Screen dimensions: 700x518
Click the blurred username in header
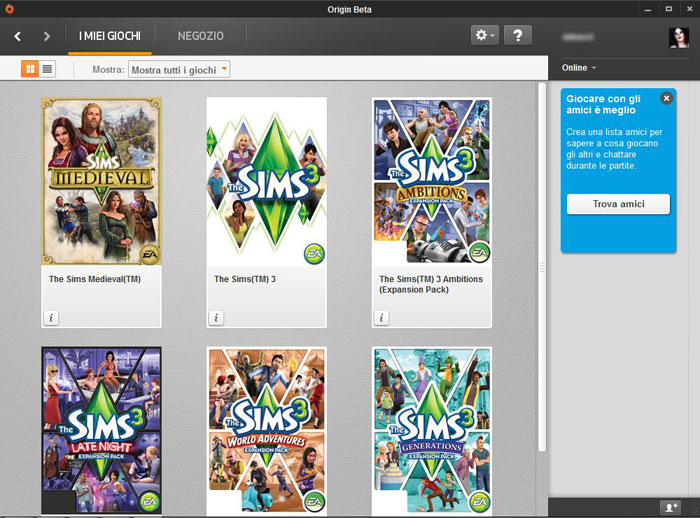pyautogui.click(x=578, y=38)
